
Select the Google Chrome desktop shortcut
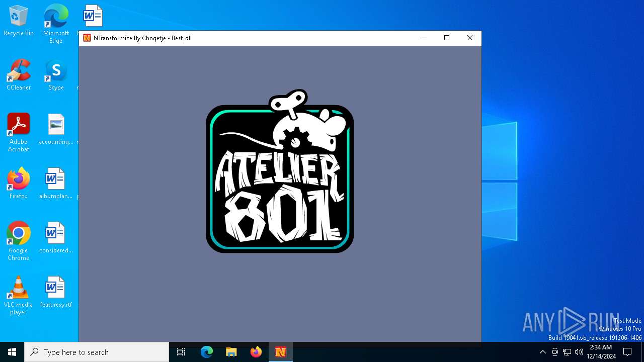click(19, 241)
